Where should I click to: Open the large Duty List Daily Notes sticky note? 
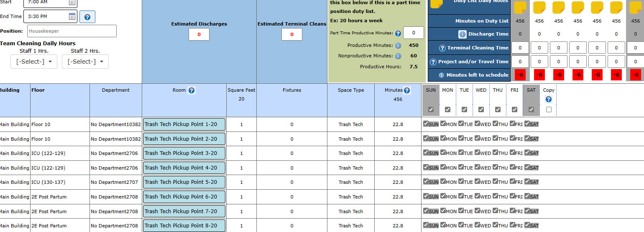[436, 3]
